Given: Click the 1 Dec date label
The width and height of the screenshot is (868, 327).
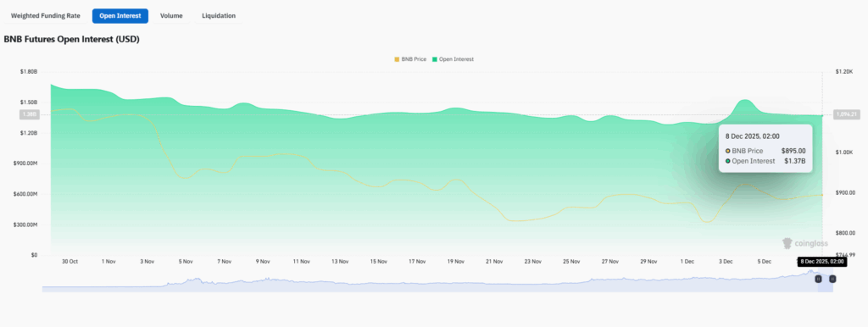Looking at the screenshot, I should point(687,261).
